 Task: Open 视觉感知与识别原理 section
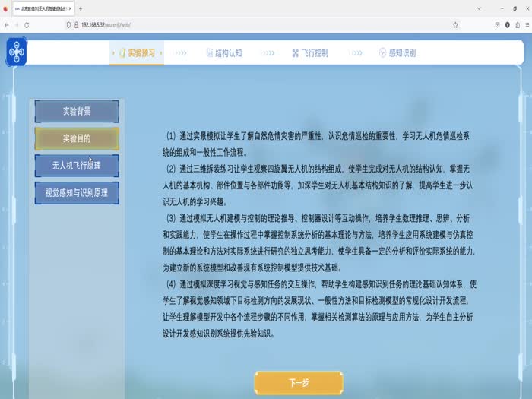(77, 192)
